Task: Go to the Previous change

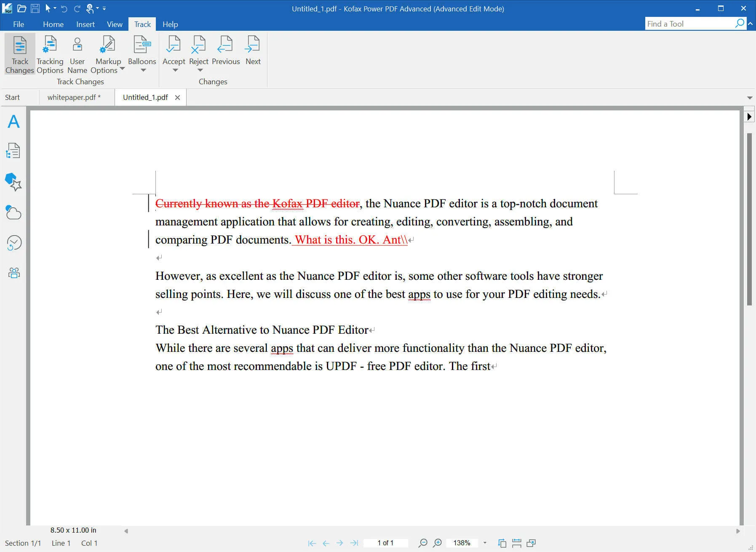Action: point(226,50)
